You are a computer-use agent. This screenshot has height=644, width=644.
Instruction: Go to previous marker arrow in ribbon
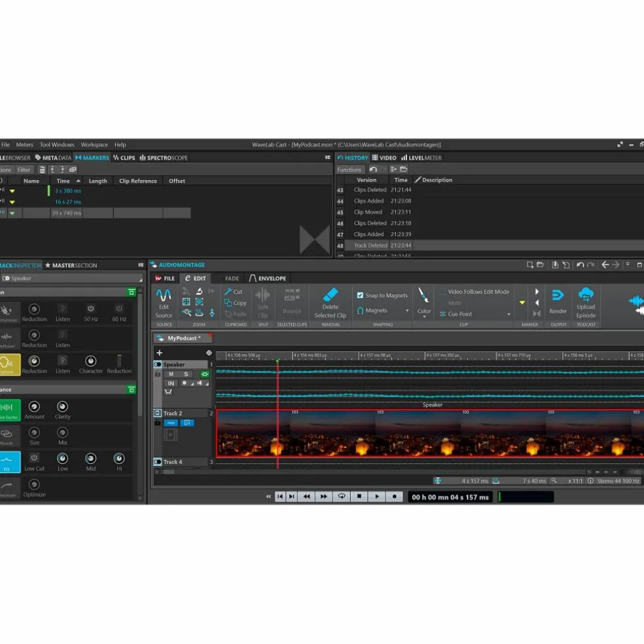(537, 303)
